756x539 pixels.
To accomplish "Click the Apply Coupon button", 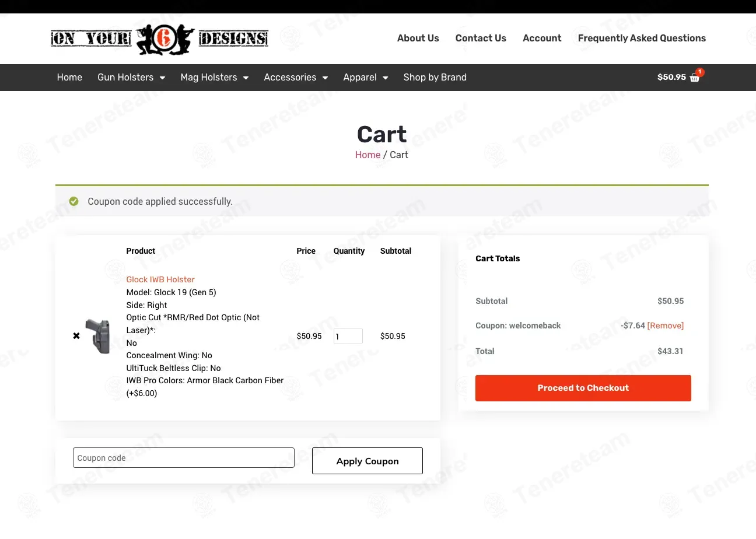I will (367, 461).
